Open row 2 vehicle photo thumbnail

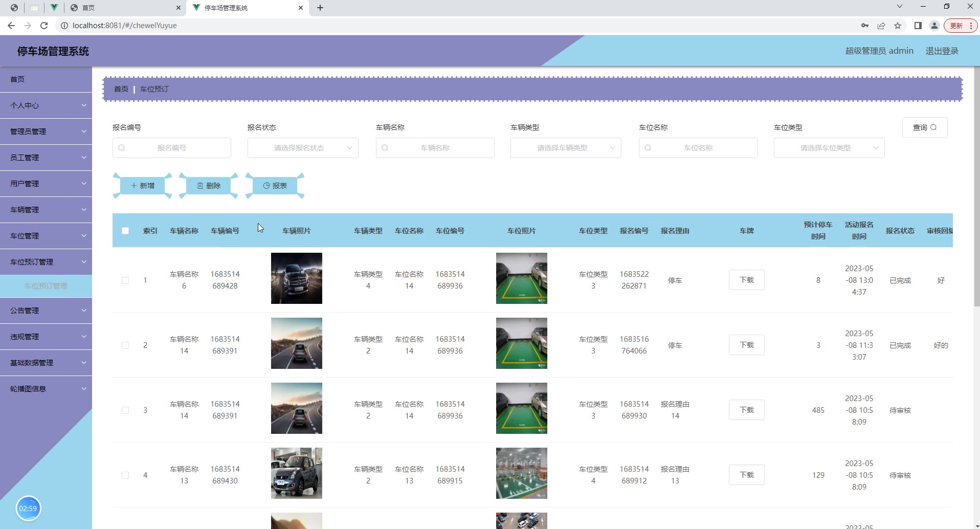tap(297, 343)
